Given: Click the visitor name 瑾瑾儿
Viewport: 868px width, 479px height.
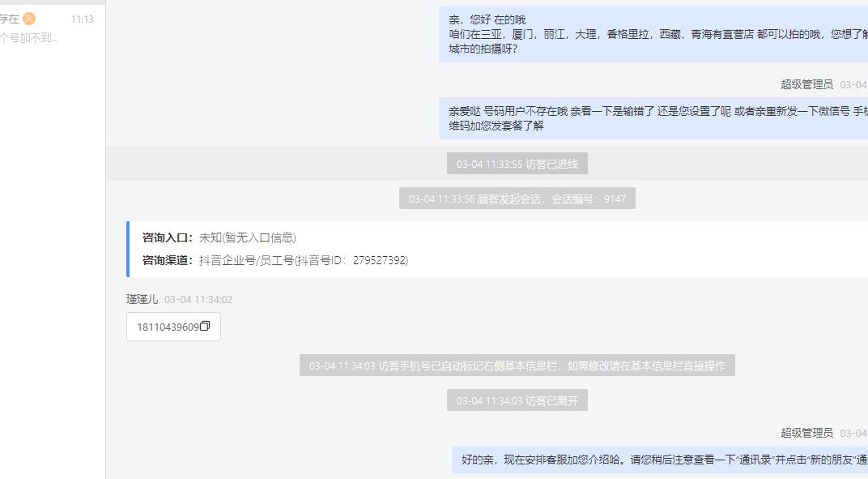Looking at the screenshot, I should [x=143, y=299].
